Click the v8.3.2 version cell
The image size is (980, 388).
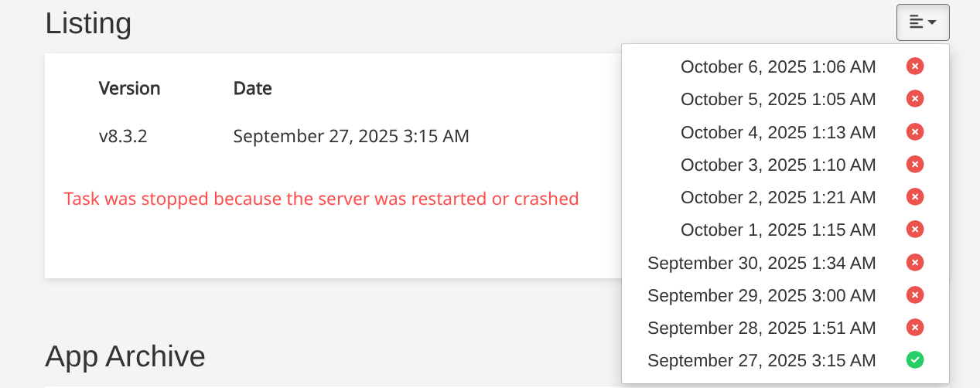click(x=123, y=137)
